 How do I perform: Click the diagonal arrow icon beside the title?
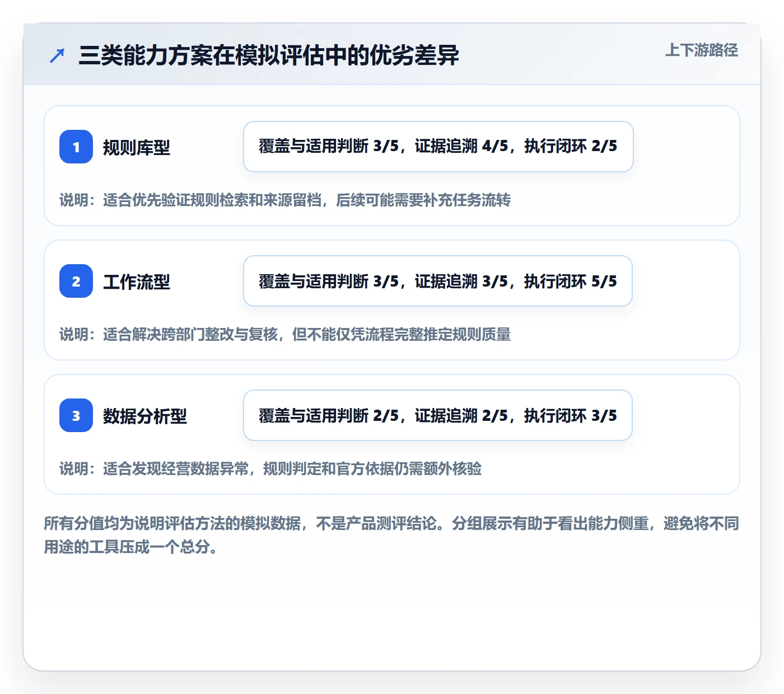tap(57, 55)
